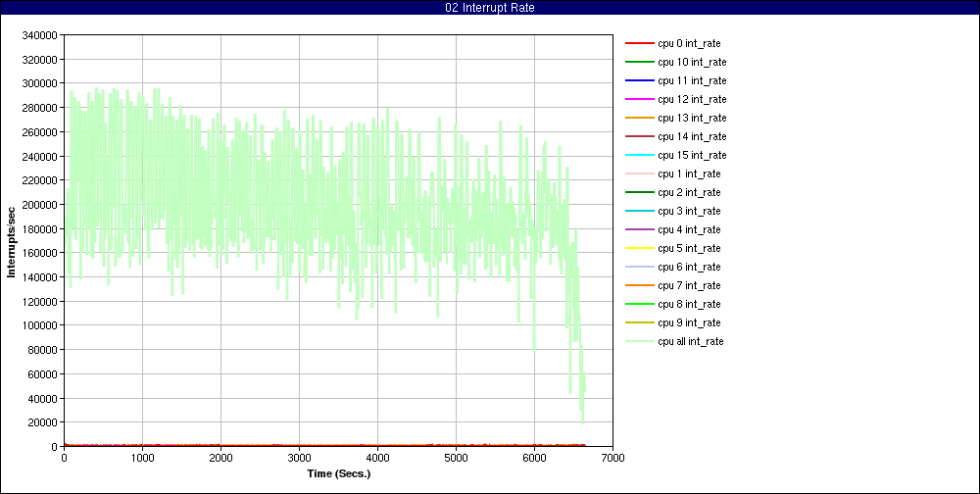
Task: Click the cpu 3 int_rate legend label
Action: click(689, 212)
